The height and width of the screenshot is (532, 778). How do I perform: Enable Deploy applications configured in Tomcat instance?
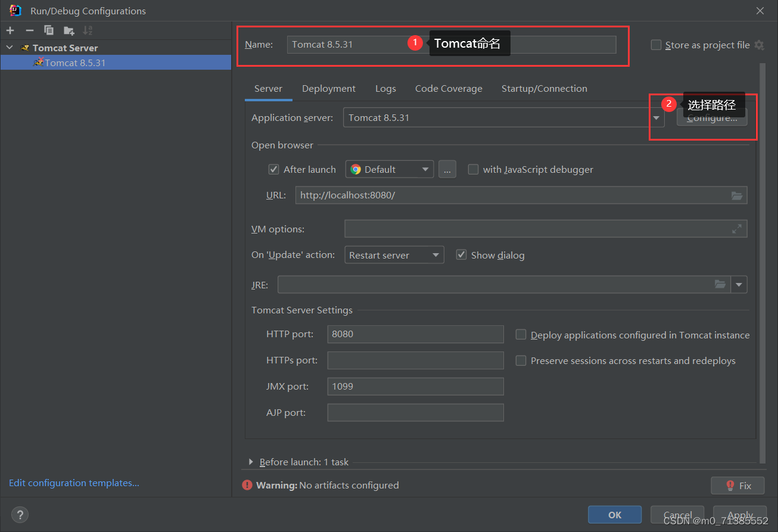[521, 335]
